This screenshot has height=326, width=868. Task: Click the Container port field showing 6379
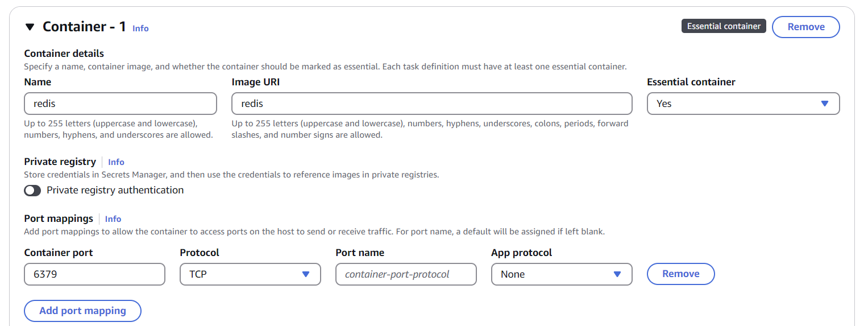(x=94, y=274)
